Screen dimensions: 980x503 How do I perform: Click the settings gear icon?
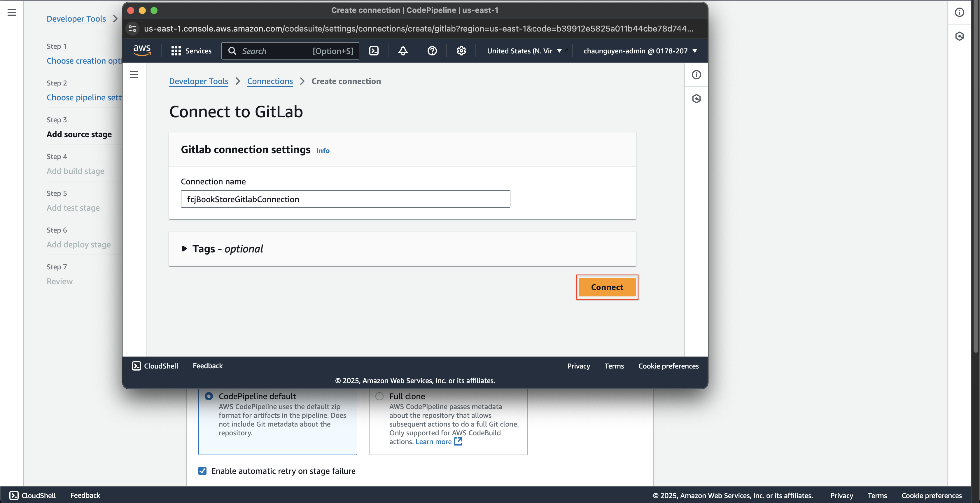[462, 51]
